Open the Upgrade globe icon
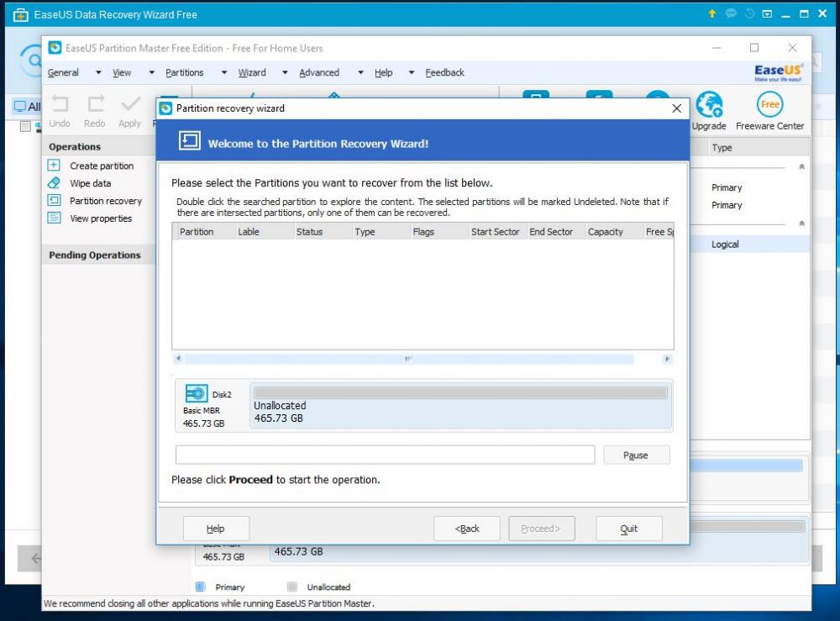The height and width of the screenshot is (621, 840). pyautogui.click(x=709, y=104)
